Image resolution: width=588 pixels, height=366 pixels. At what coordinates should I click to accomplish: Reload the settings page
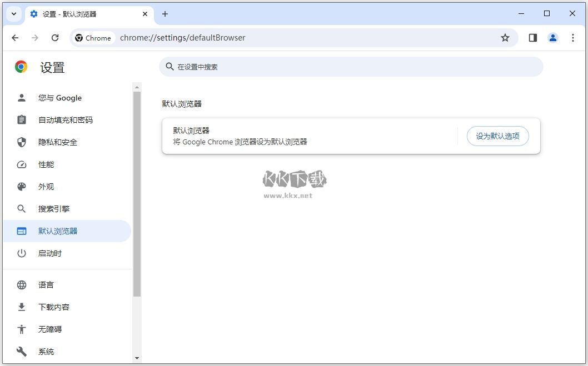click(x=55, y=38)
